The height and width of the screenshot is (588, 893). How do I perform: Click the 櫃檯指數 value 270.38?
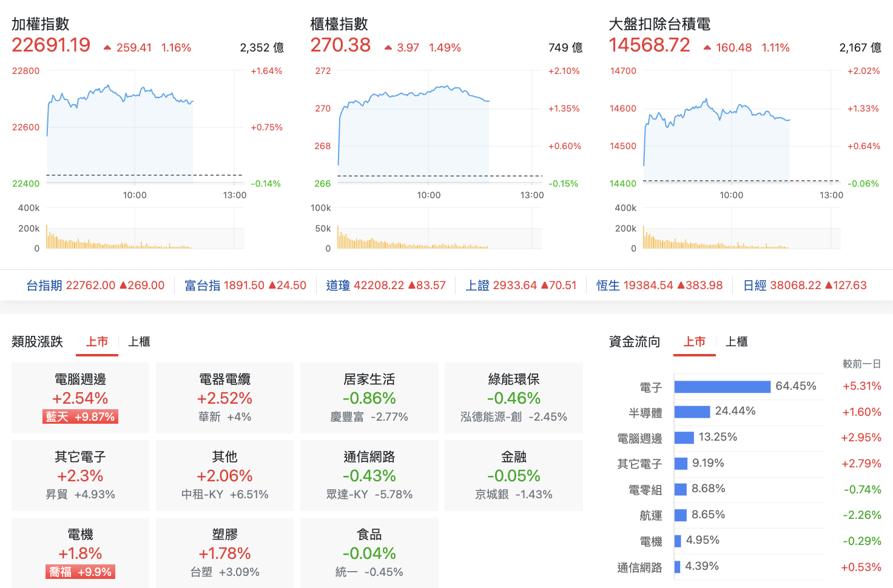click(340, 45)
